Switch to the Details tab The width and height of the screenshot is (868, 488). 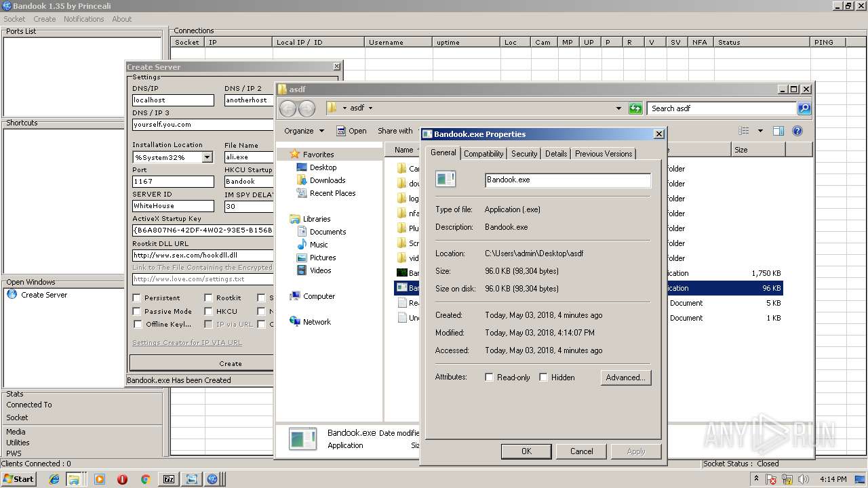click(556, 154)
